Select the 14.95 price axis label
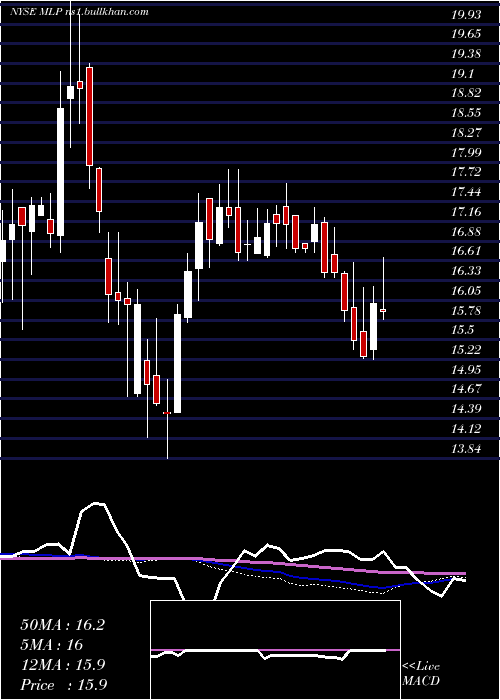 click(466, 369)
